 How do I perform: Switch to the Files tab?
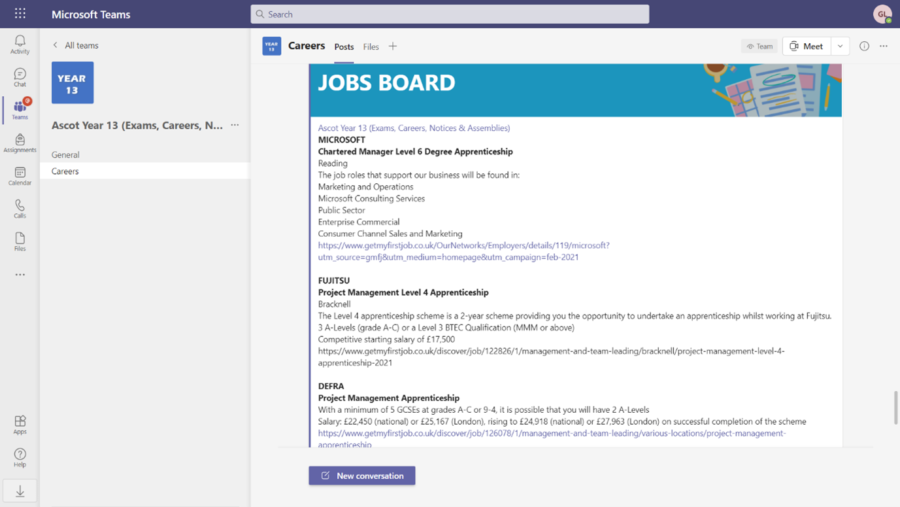click(x=371, y=47)
